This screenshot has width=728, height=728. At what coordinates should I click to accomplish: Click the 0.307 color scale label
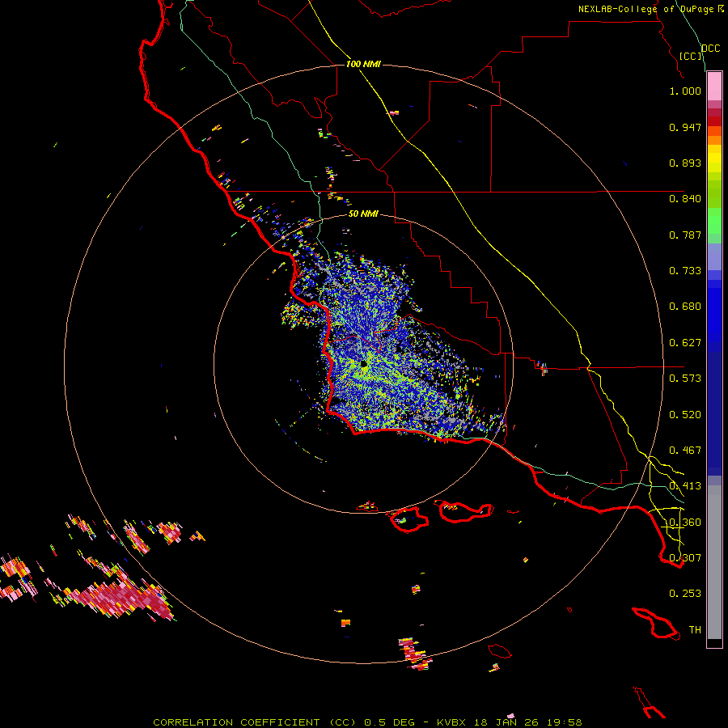[x=685, y=558]
